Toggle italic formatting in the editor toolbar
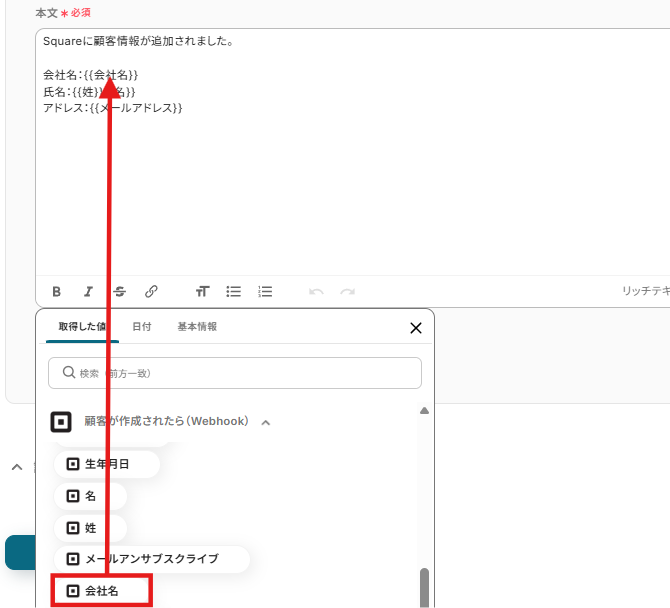The image size is (670, 608). pyautogui.click(x=88, y=291)
